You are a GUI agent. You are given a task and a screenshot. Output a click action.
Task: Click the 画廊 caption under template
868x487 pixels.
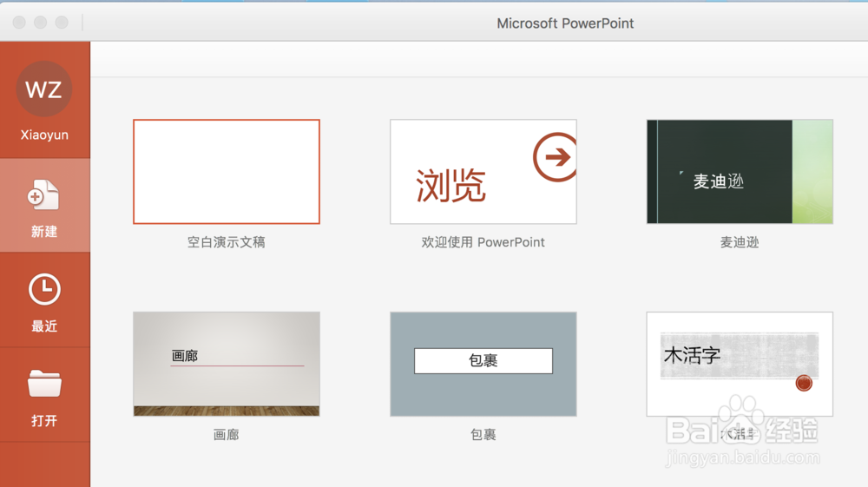coord(227,434)
